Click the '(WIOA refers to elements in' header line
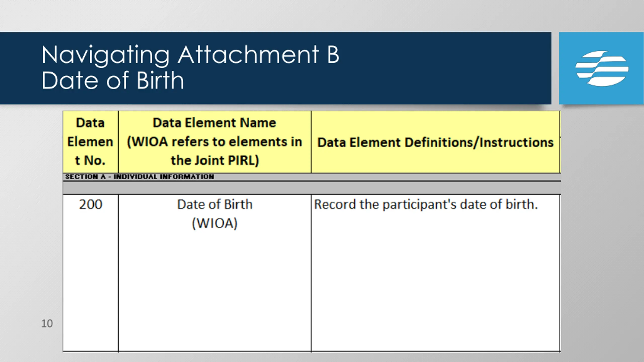The image size is (644, 362). tap(215, 142)
